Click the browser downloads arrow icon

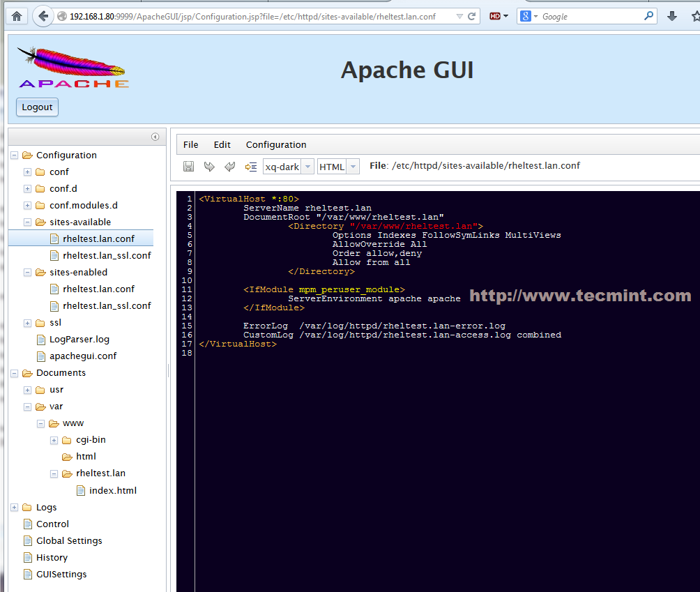(672, 16)
